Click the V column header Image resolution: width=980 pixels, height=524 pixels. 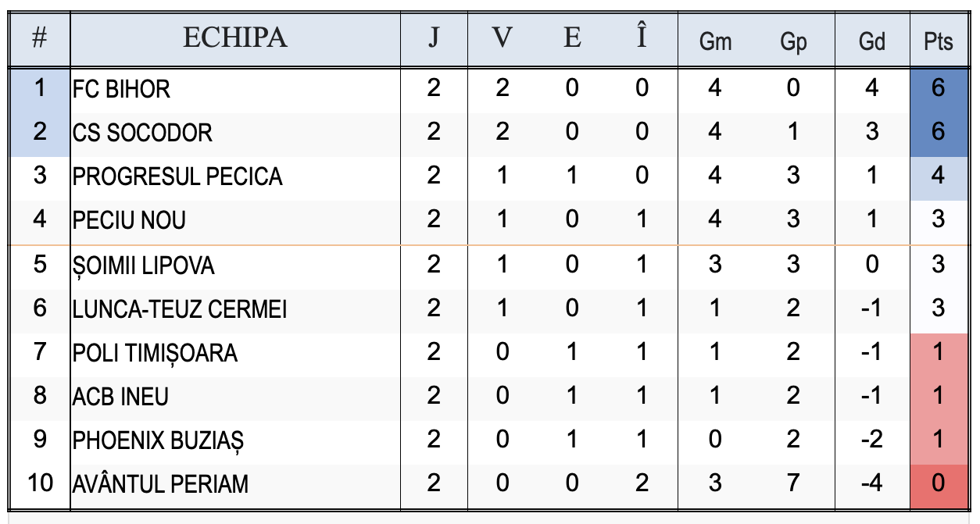(x=502, y=38)
